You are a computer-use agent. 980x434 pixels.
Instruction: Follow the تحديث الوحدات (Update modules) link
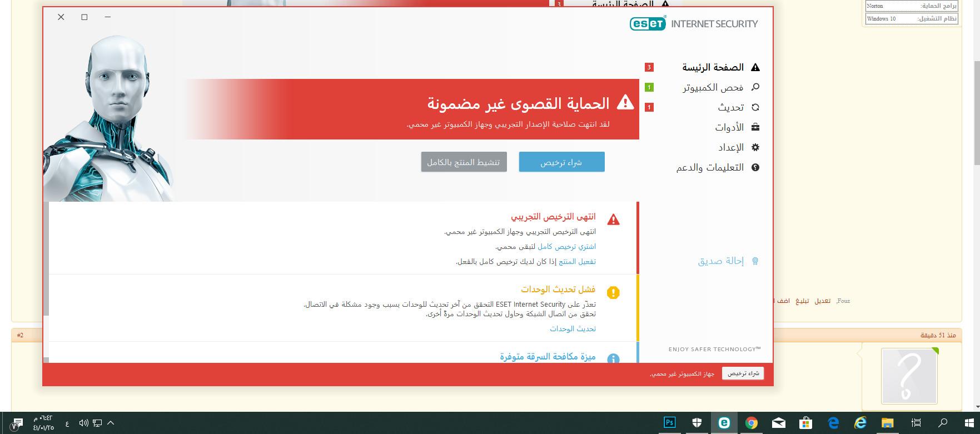(573, 328)
